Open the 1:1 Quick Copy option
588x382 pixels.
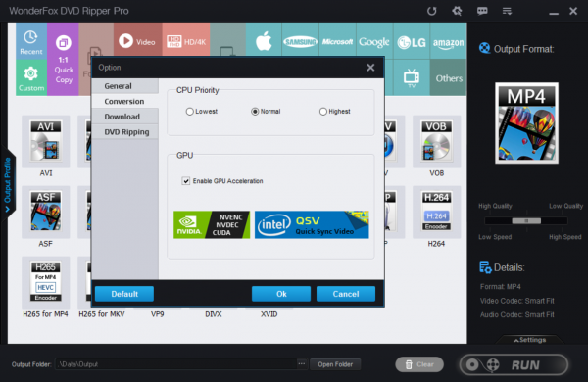(x=64, y=59)
